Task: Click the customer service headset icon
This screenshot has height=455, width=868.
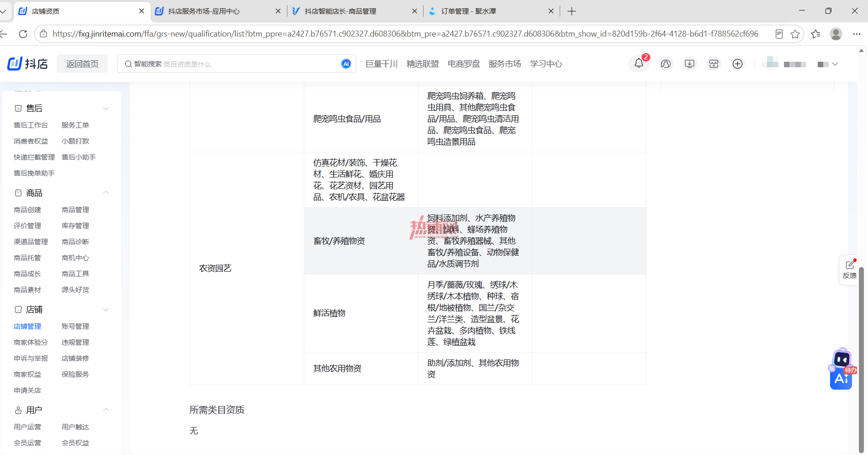Action: point(666,64)
